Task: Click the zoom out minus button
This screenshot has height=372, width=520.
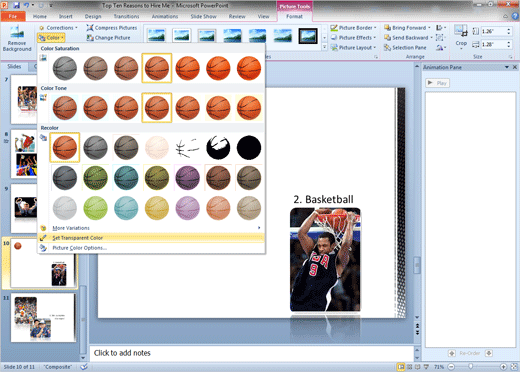Action: click(x=451, y=367)
